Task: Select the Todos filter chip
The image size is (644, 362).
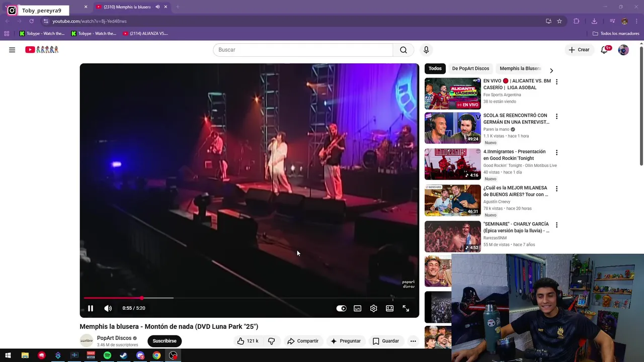Action: (435, 68)
